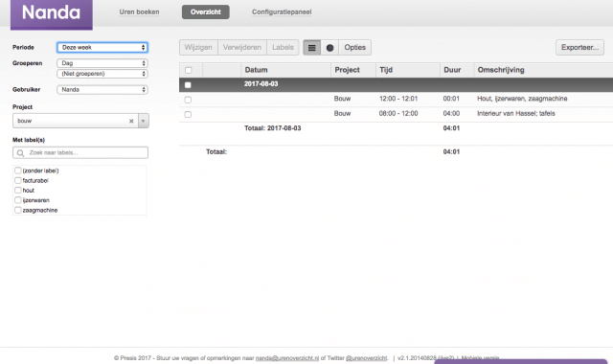
Task: Enable the zaagmachine label filter
Action: [17, 210]
